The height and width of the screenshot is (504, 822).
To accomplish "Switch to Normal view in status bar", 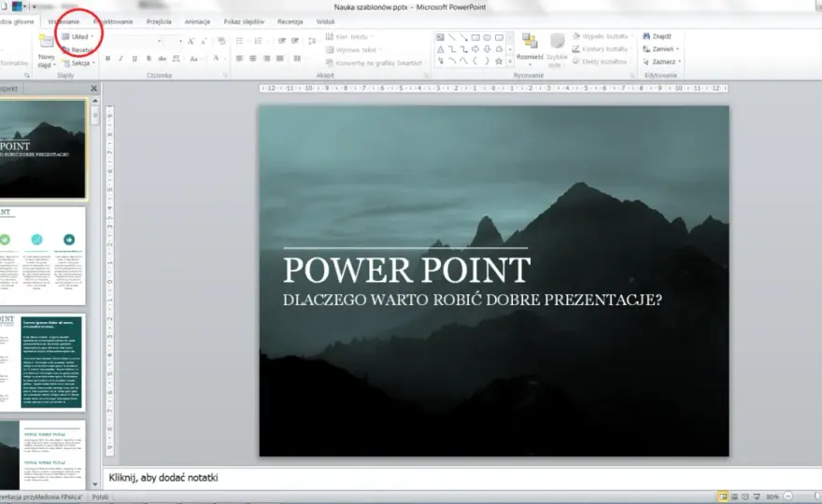I will (x=723, y=497).
